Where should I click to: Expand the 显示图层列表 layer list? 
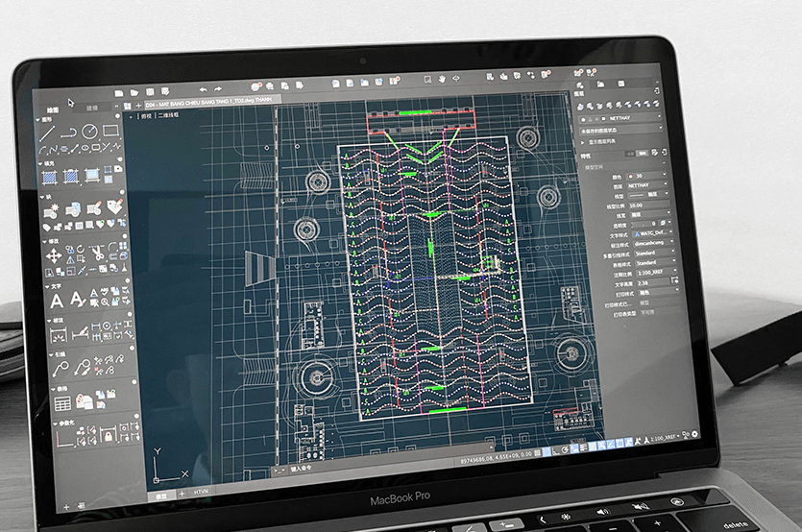(x=583, y=142)
